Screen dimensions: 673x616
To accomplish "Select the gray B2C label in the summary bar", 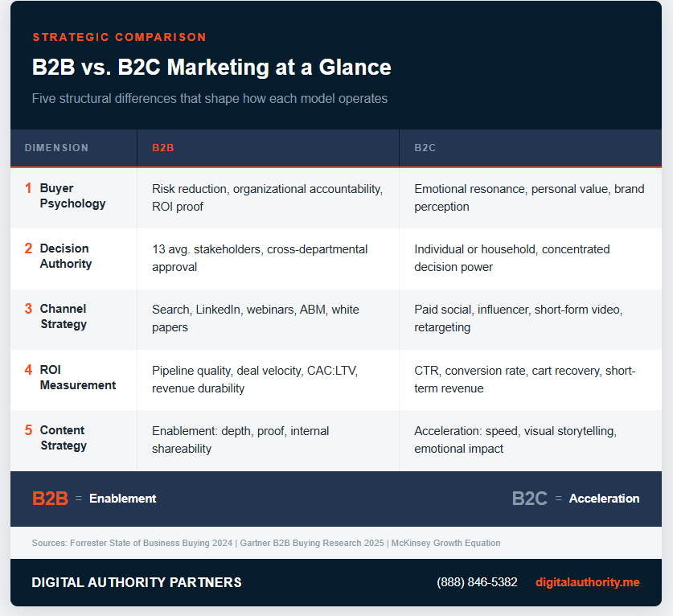I will click(529, 498).
